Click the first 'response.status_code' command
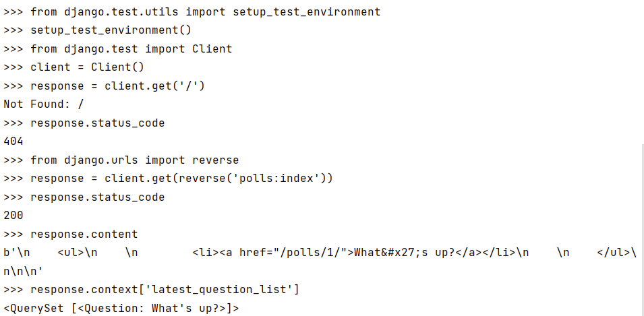This screenshot has width=644, height=316. pos(97,123)
